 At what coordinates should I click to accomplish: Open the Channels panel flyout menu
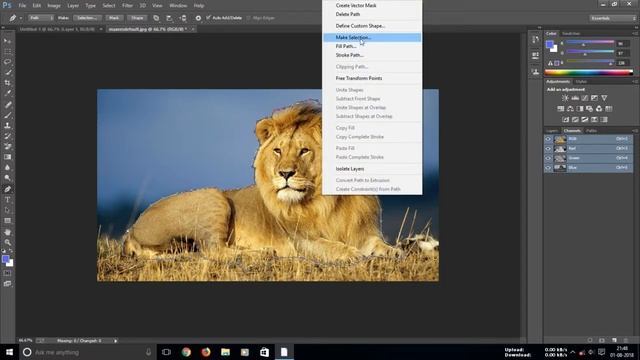point(635,131)
